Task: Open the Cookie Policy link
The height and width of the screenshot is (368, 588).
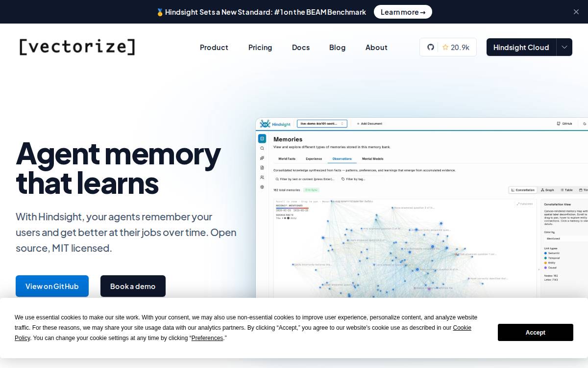Action: click(462, 328)
